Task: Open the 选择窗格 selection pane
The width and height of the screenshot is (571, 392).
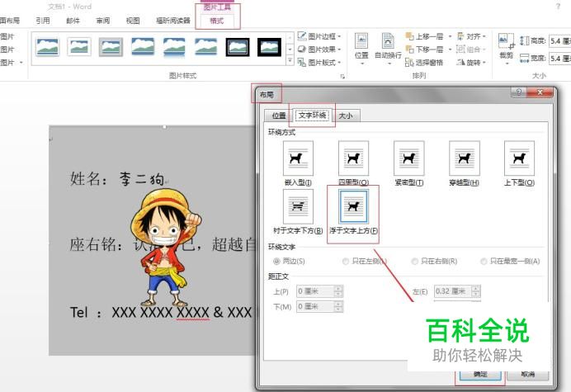Action: click(x=424, y=62)
